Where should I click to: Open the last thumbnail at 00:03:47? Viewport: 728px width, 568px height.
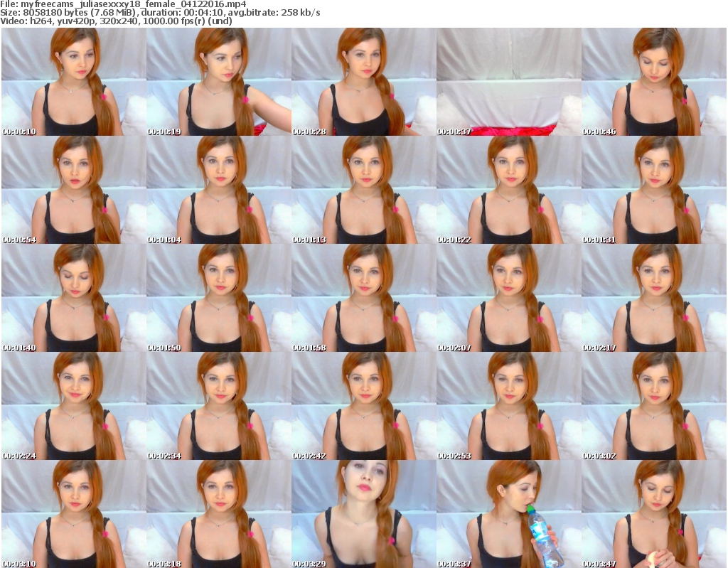coord(653,514)
